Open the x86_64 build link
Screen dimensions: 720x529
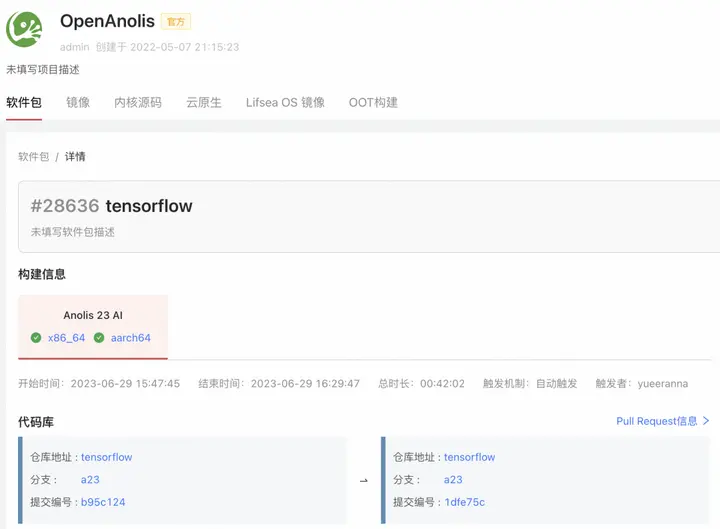pos(67,338)
